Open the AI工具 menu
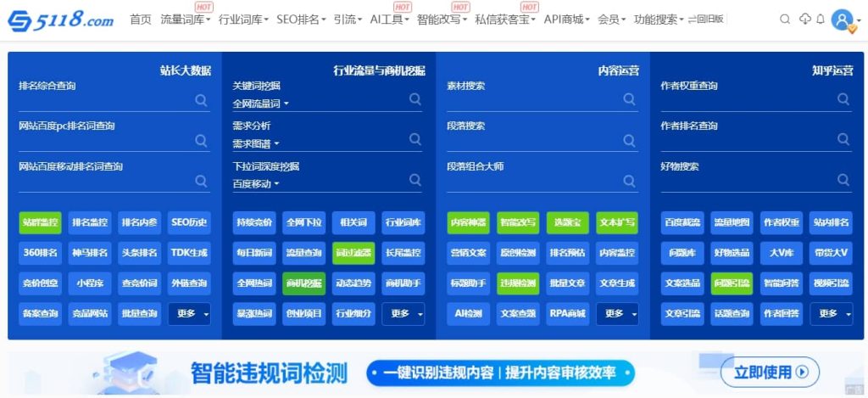The image size is (868, 398). [390, 20]
